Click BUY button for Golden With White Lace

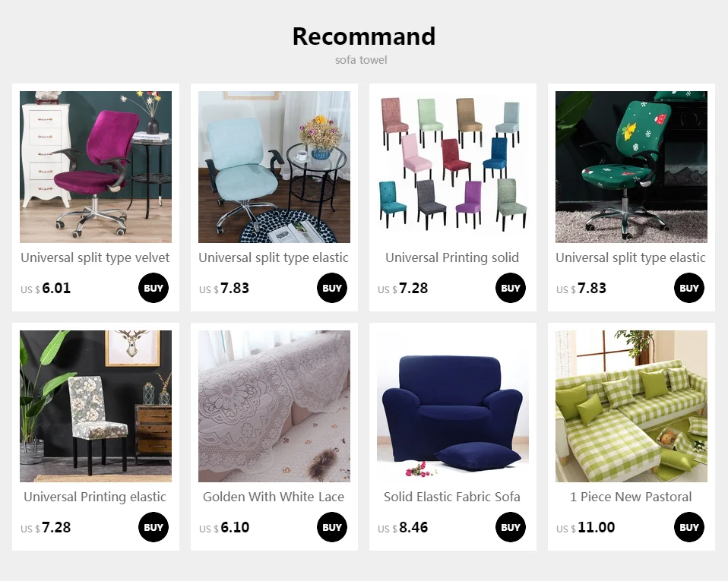point(332,527)
